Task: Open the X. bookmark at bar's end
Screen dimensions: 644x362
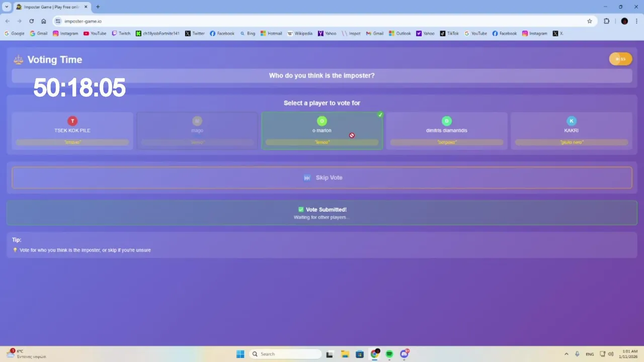Action: pos(558,34)
